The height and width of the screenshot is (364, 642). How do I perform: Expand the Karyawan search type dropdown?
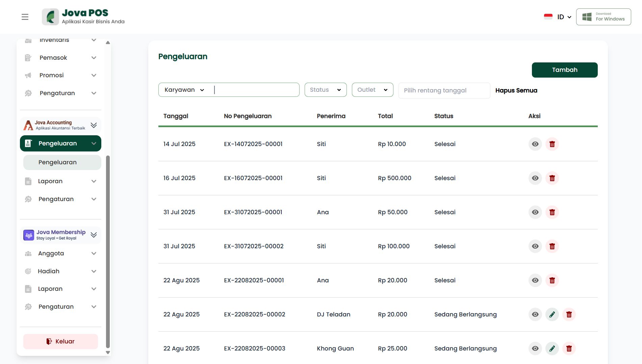184,90
